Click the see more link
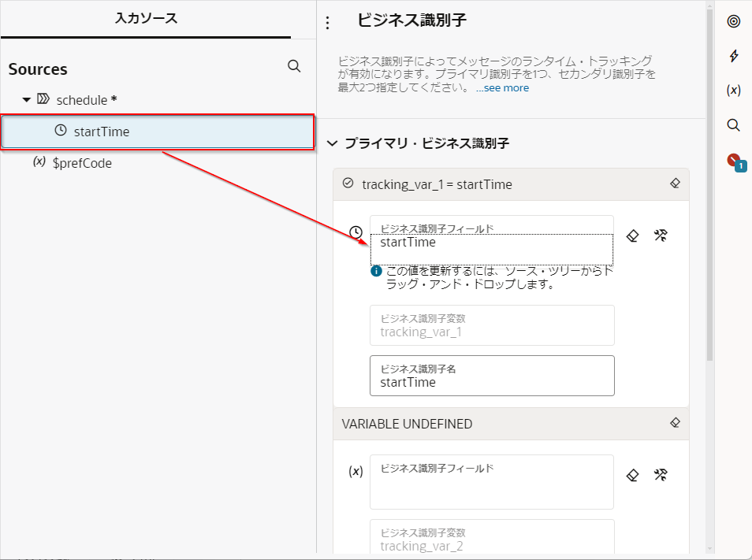Viewport: 752px width, 560px height. 506,88
